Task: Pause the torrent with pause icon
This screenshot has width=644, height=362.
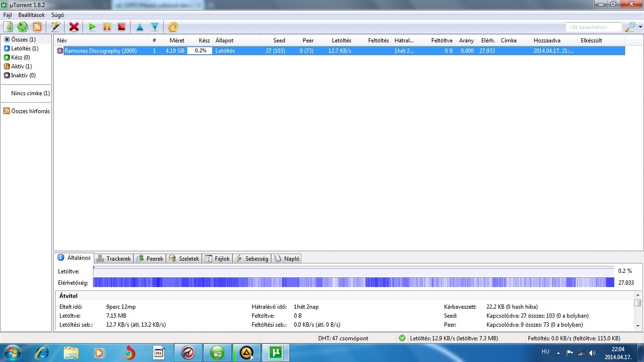Action: pyautogui.click(x=107, y=27)
